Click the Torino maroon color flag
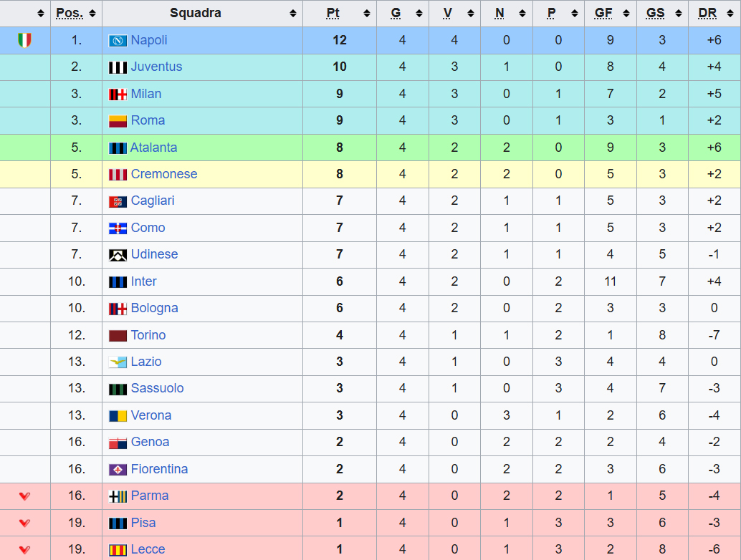Image resolution: width=741 pixels, height=560 pixels. (x=118, y=335)
